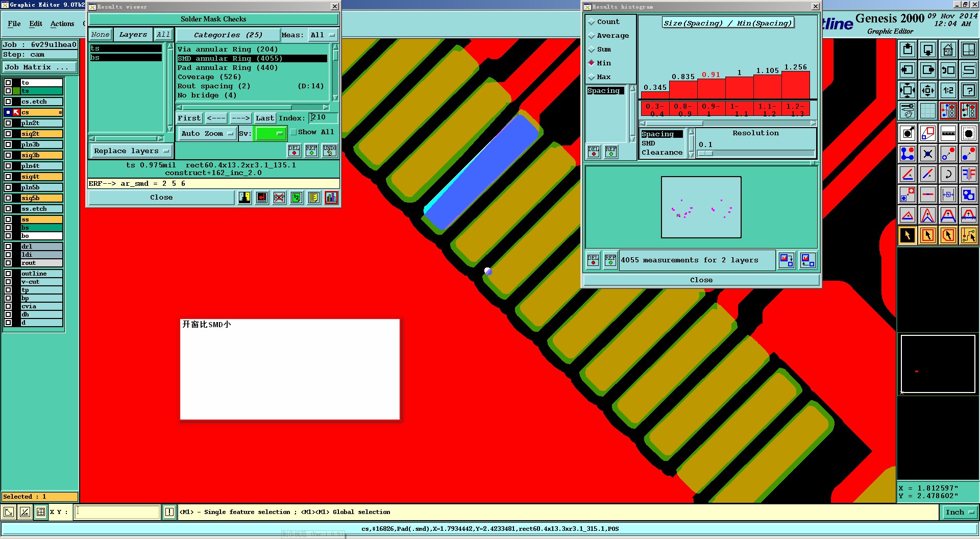The image size is (980, 539).
Task: Click the rightmost zoom icon in histogram window
Action: (807, 260)
